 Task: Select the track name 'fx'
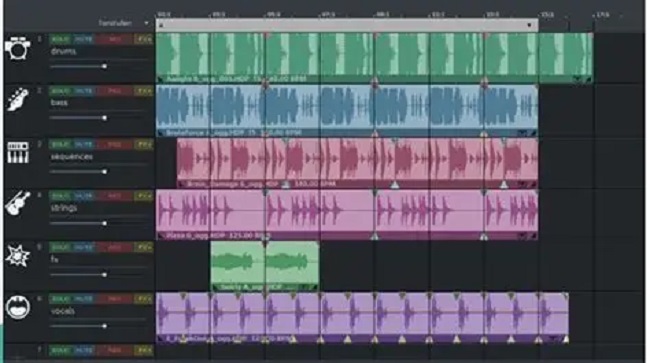coord(54,259)
